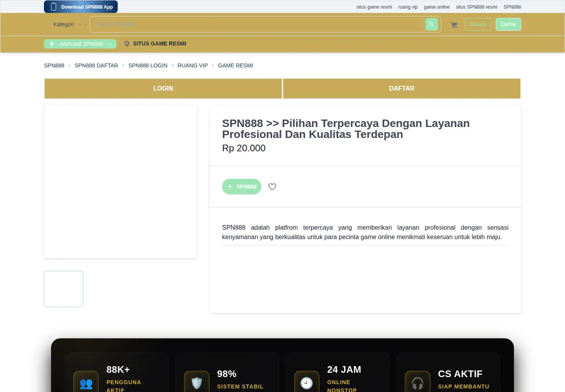Click the lightning bolt icon beside Alternatif SPN888
Screen dimensions: 565x392
tap(52, 44)
